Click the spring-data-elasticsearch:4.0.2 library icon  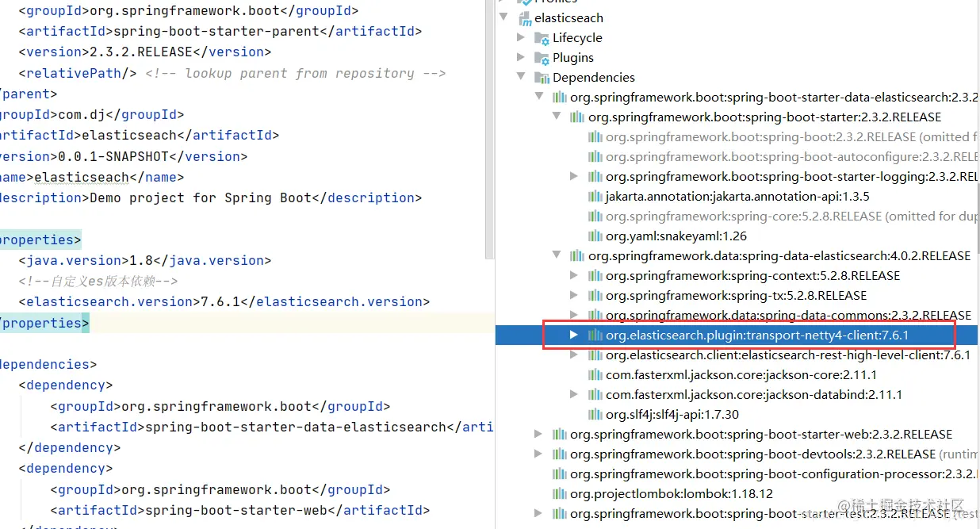click(577, 255)
